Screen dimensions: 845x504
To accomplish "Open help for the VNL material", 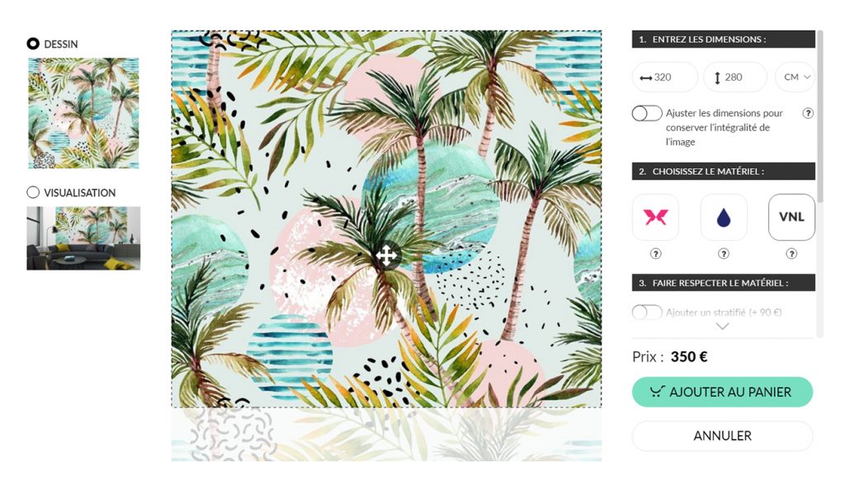I will [791, 253].
